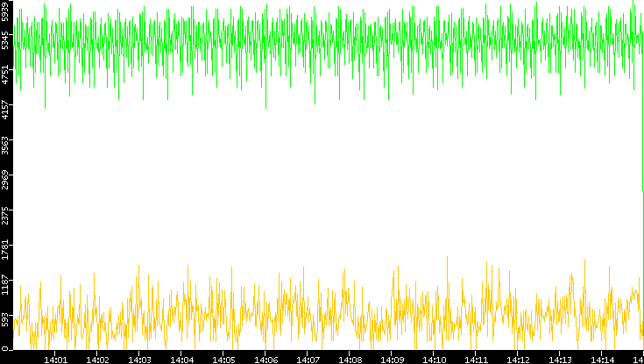Click the 1187 y-axis label
Image resolution: width=644 pixels, height=364 pixels.
(x=5, y=286)
